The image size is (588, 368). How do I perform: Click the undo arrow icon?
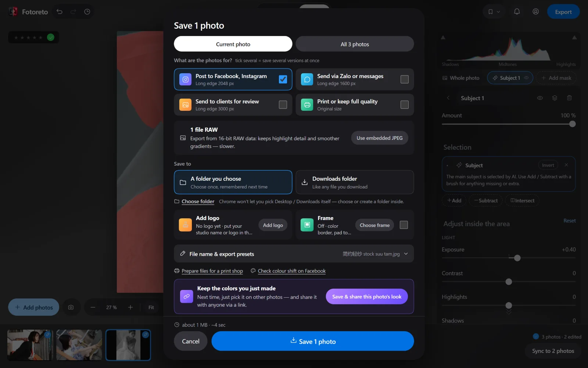tap(60, 12)
